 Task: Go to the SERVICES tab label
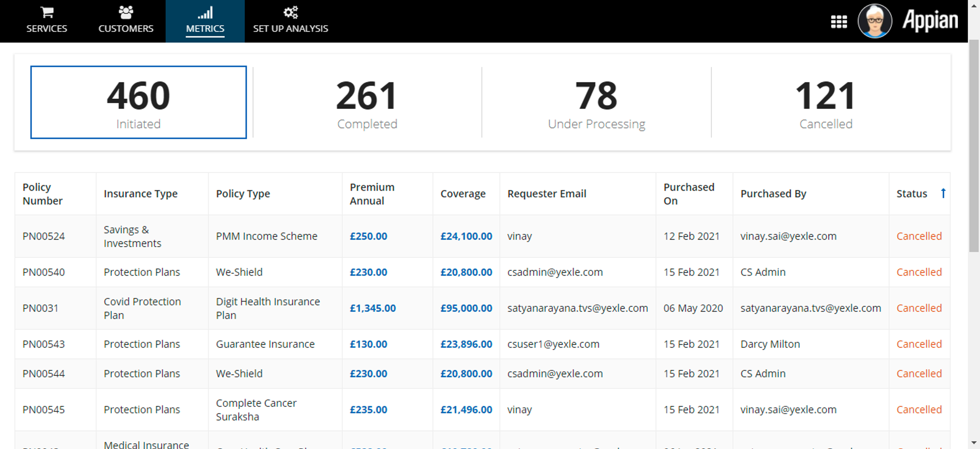(47, 29)
